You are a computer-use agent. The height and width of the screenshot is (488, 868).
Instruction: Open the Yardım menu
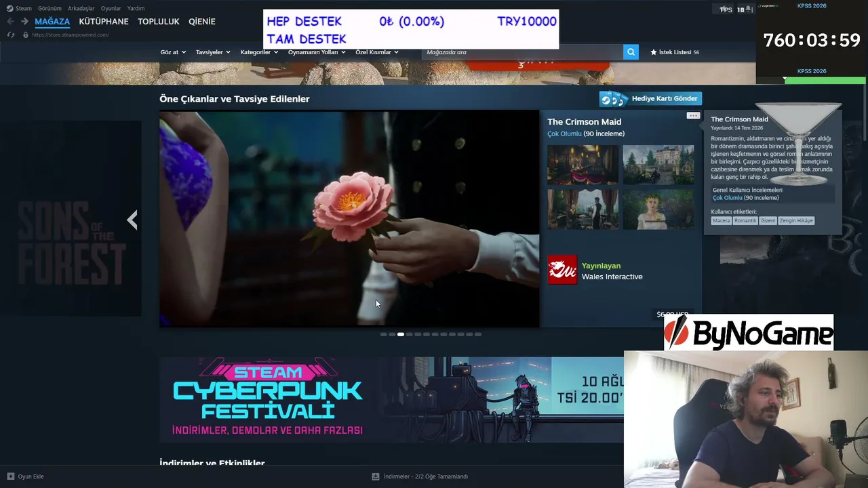tap(136, 8)
